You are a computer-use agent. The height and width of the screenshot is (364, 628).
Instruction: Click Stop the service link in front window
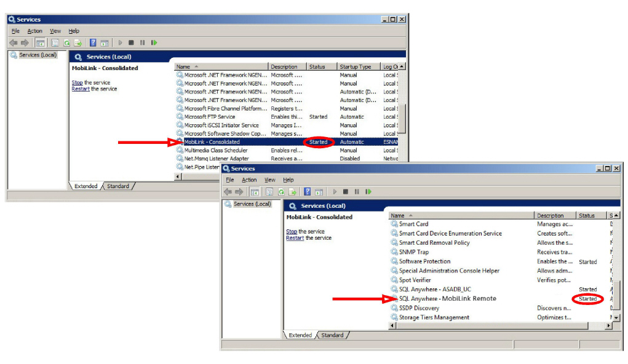tap(292, 231)
